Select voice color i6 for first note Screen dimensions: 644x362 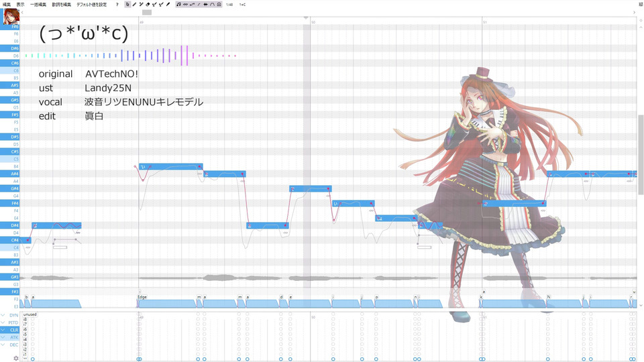(x=33, y=329)
